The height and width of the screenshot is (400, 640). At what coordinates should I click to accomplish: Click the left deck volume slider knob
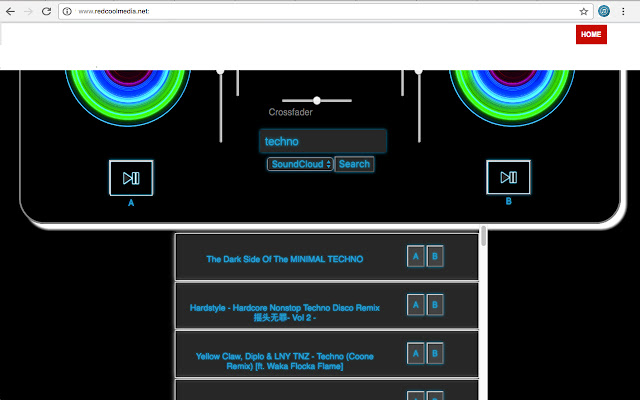pyautogui.click(x=220, y=71)
